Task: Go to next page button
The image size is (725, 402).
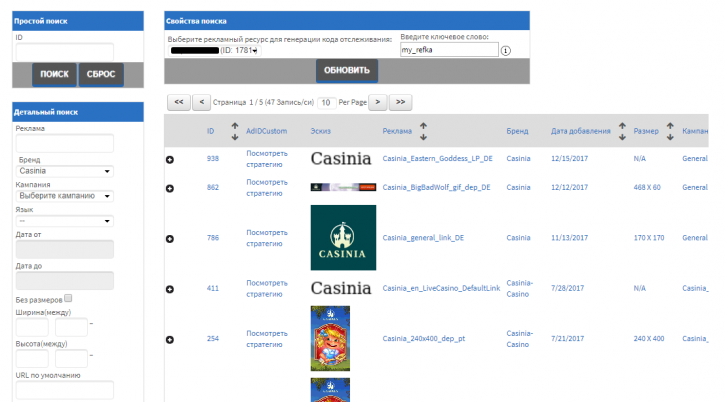Action: point(378,102)
